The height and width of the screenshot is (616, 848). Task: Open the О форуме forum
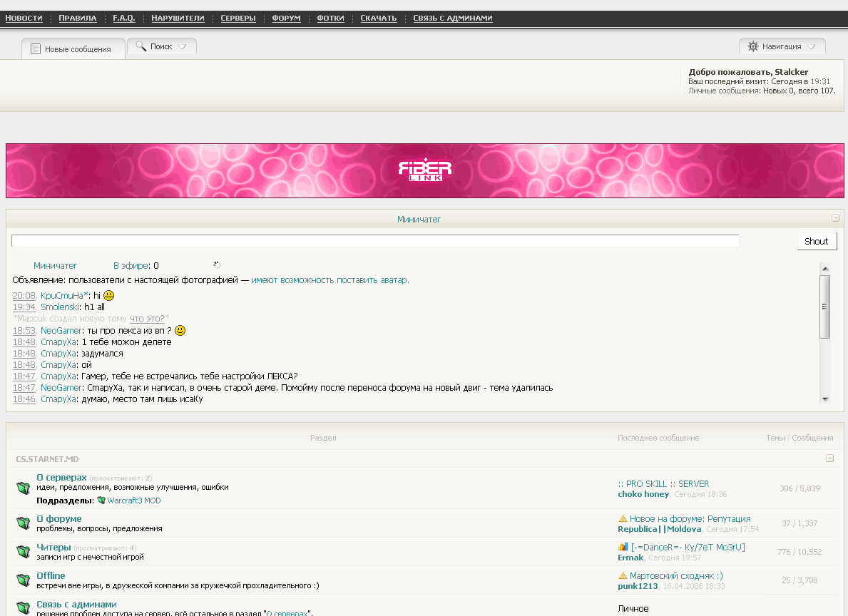click(x=59, y=518)
